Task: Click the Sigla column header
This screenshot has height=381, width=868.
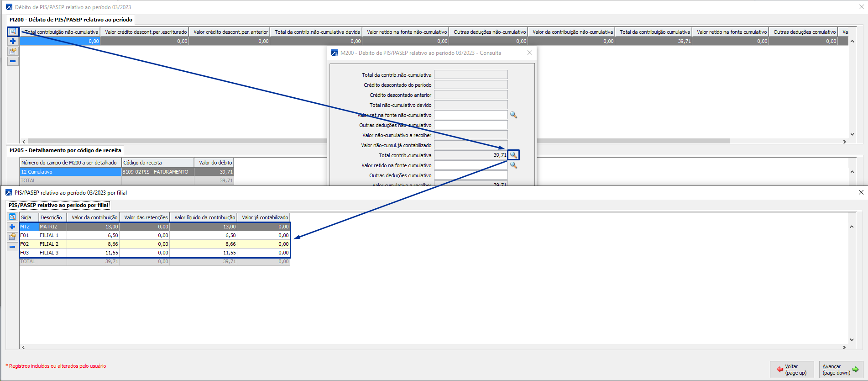Action: (29, 217)
